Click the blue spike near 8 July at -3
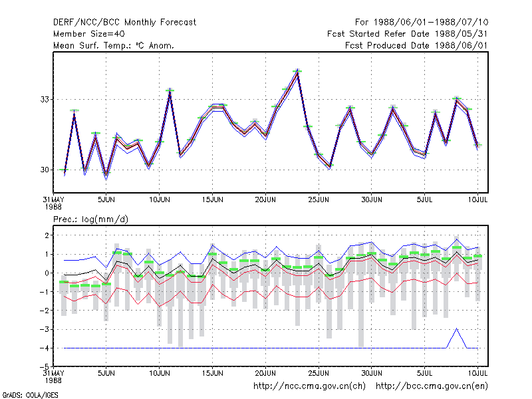The height and width of the screenshot is (399, 532). point(456,329)
